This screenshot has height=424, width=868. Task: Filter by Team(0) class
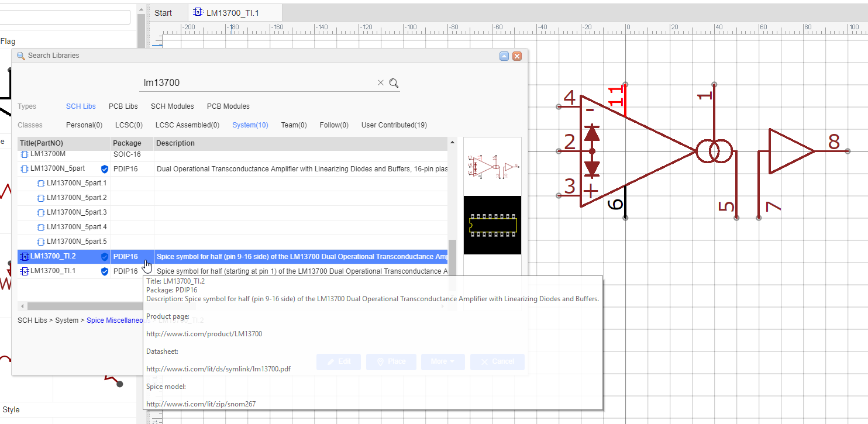point(294,125)
